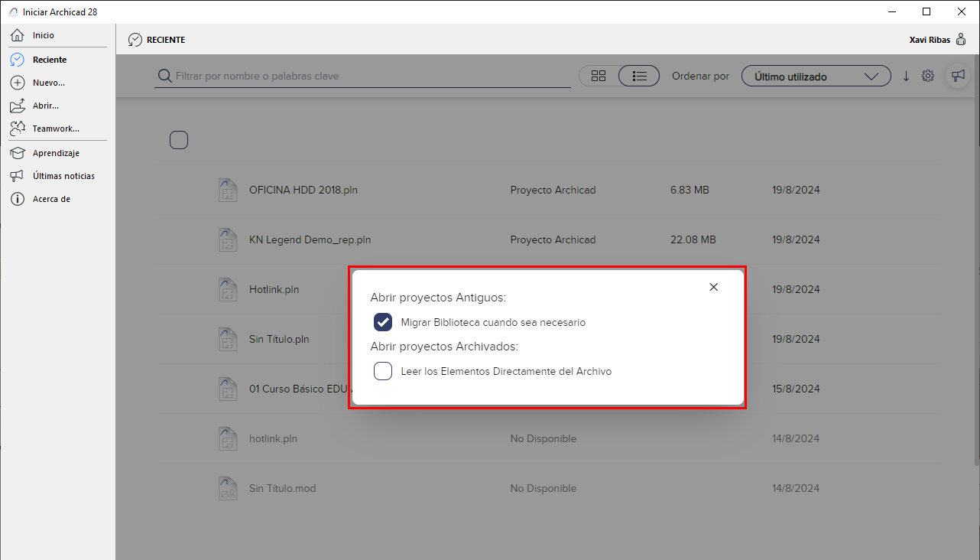Click file icon of Sin Título.mod

226,488
